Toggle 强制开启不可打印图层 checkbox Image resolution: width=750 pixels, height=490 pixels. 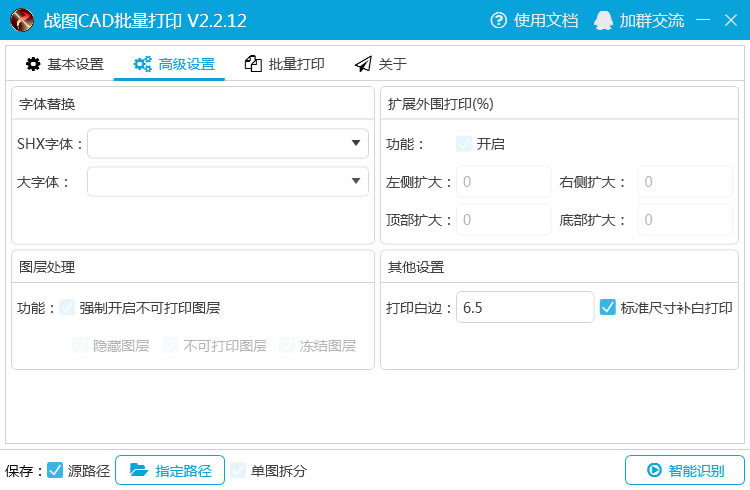pyautogui.click(x=67, y=308)
